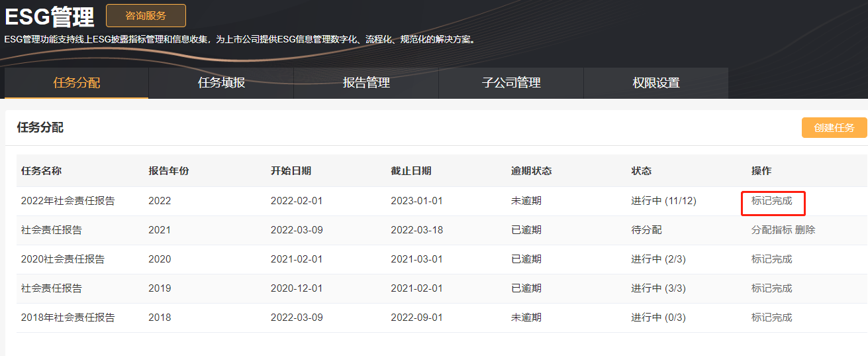Click the start date 2020-12-01 cell

[297, 288]
